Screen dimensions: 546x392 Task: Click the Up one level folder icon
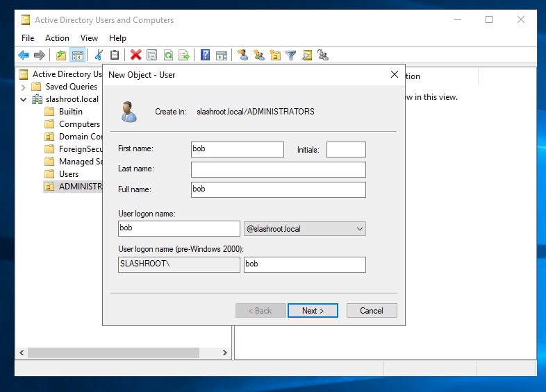[61, 56]
